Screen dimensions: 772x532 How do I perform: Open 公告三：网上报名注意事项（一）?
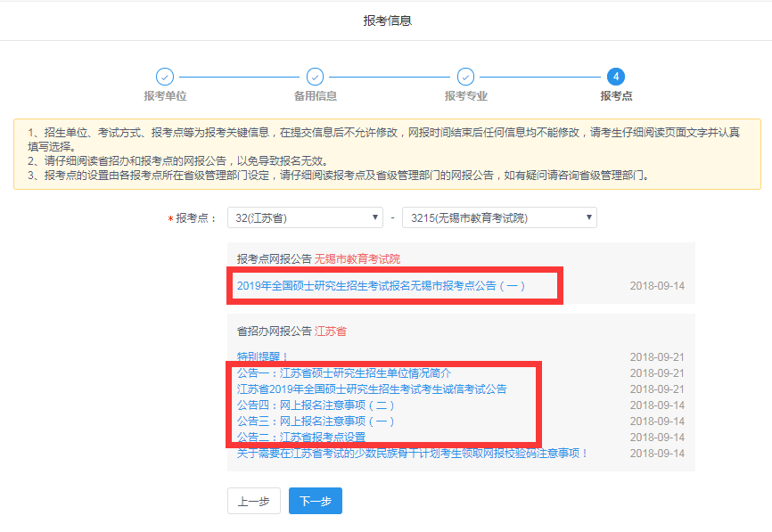pyautogui.click(x=316, y=422)
